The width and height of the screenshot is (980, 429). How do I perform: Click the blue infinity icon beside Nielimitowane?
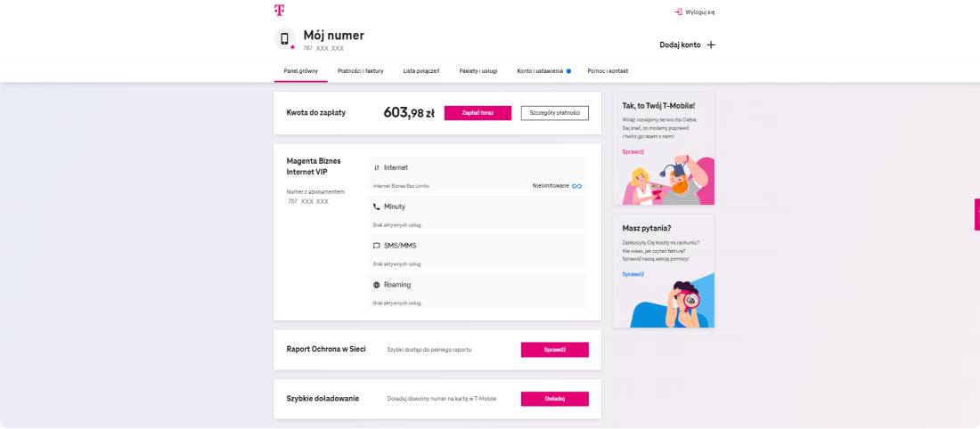577,186
